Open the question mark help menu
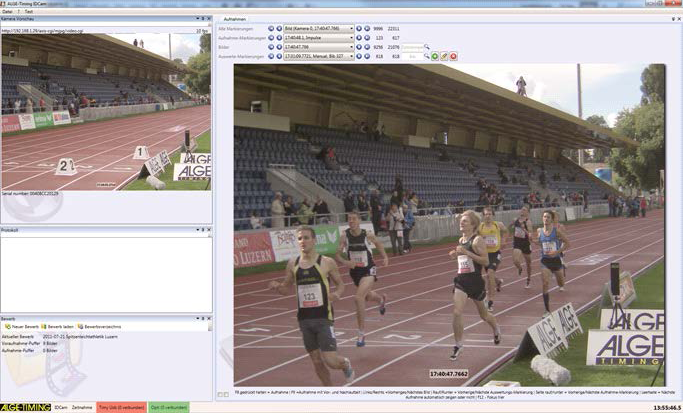Screen dimensions: 683x413 click(19, 12)
